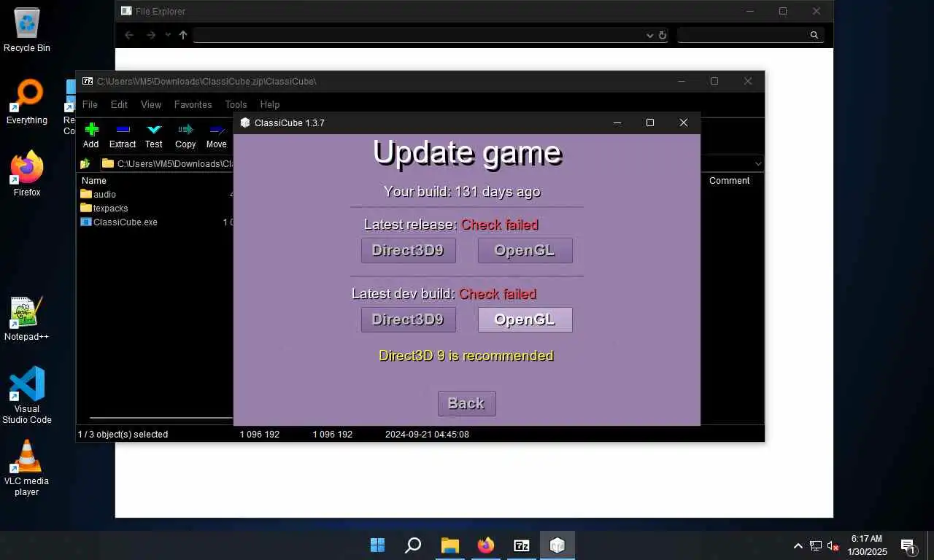The height and width of the screenshot is (560, 934).
Task: Open the Favorites menu in 7-Zip
Action: pos(193,104)
